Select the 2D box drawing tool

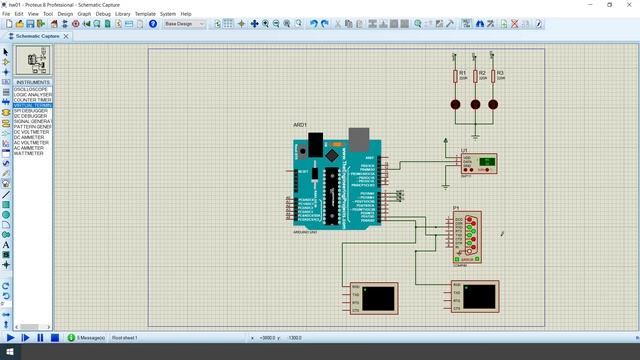[6, 205]
